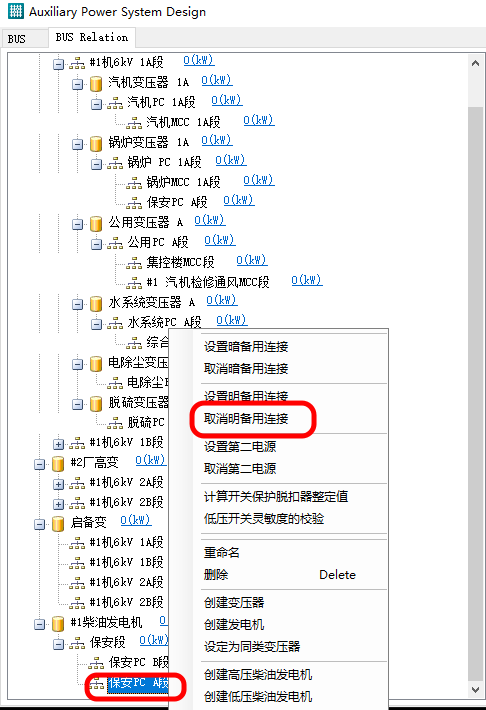Open the 0(kW) link next to 启备变

click(136, 520)
